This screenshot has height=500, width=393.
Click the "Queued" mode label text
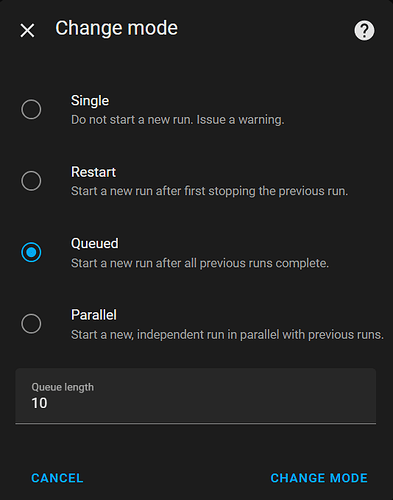95,244
